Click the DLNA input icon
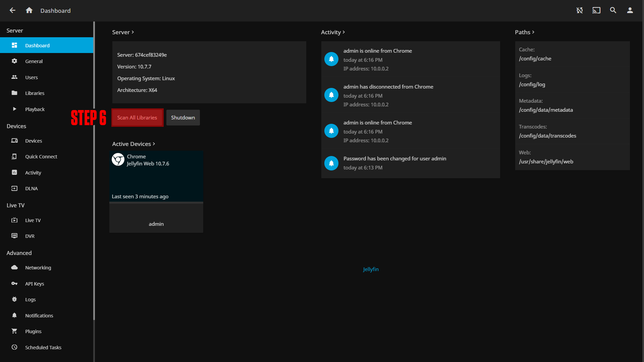Image resolution: width=644 pixels, height=362 pixels. pos(14,188)
